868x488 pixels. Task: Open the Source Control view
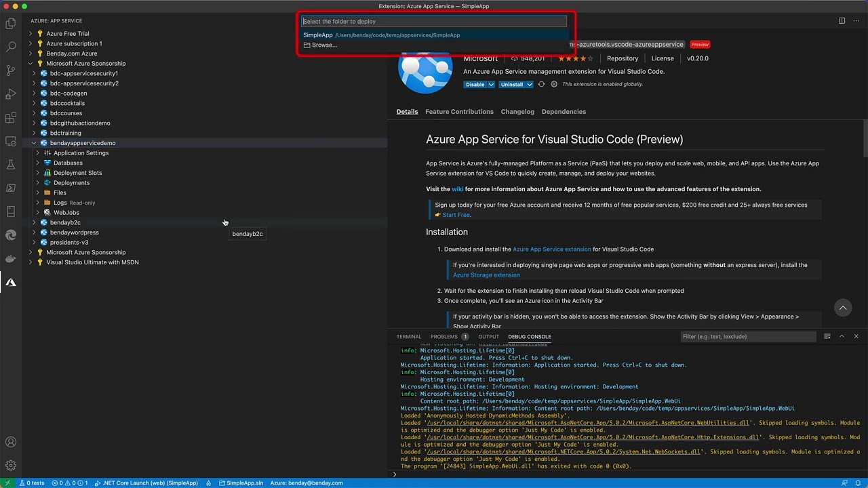tap(11, 70)
